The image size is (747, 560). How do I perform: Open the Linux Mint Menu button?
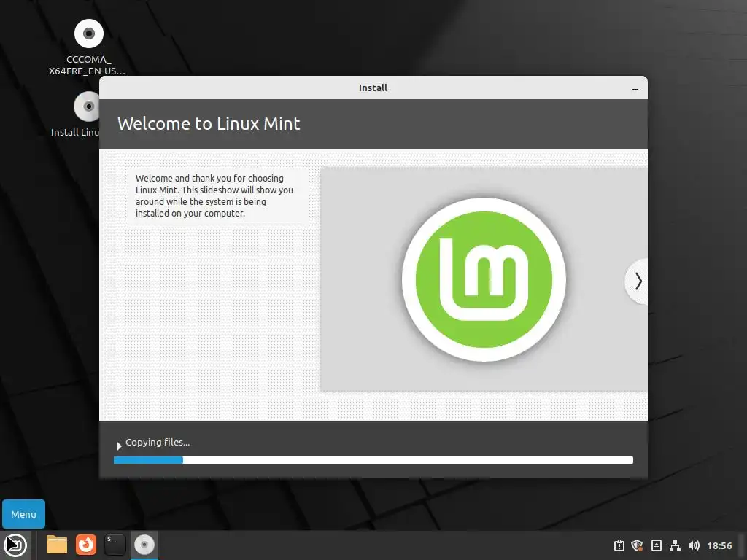(23, 514)
